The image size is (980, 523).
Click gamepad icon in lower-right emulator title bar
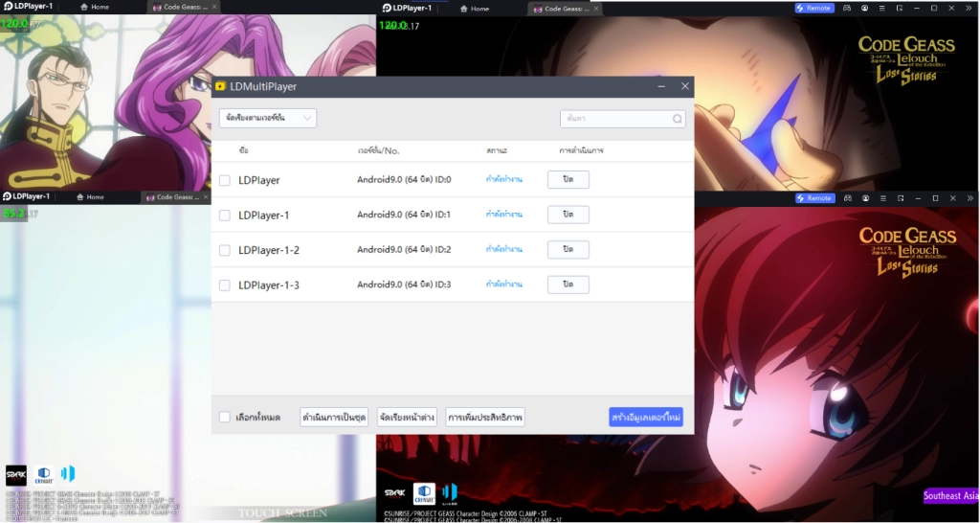tap(848, 198)
